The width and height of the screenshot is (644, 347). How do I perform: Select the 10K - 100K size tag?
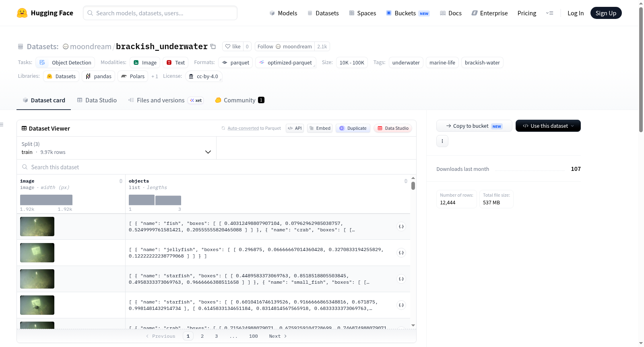pos(352,62)
